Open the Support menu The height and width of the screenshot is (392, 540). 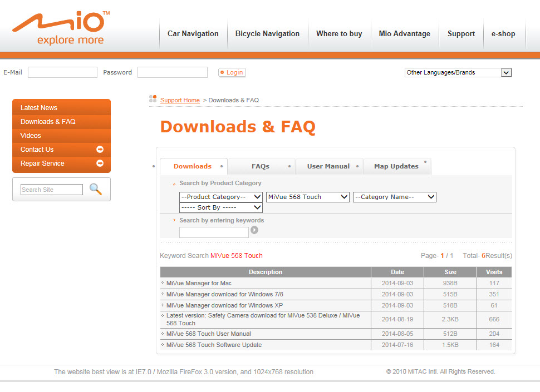tap(461, 34)
